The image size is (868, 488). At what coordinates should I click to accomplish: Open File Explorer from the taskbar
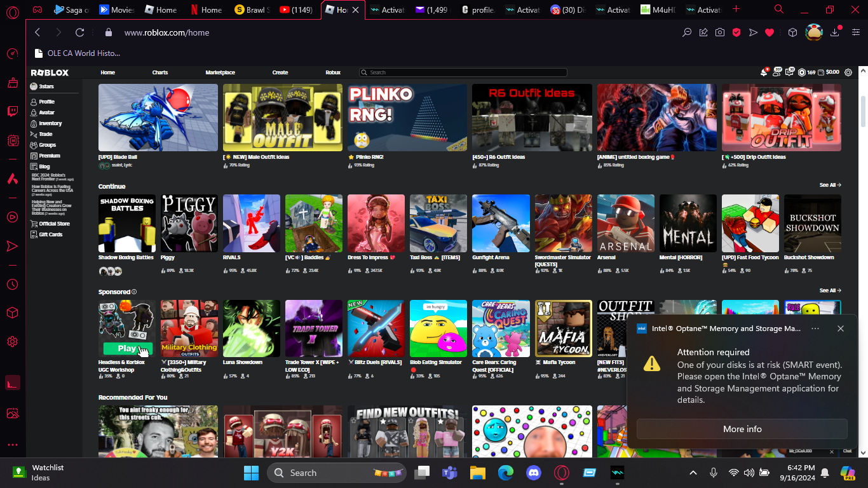[x=478, y=473]
